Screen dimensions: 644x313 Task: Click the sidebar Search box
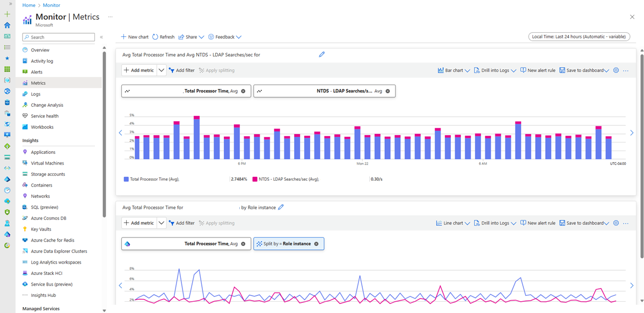point(59,37)
